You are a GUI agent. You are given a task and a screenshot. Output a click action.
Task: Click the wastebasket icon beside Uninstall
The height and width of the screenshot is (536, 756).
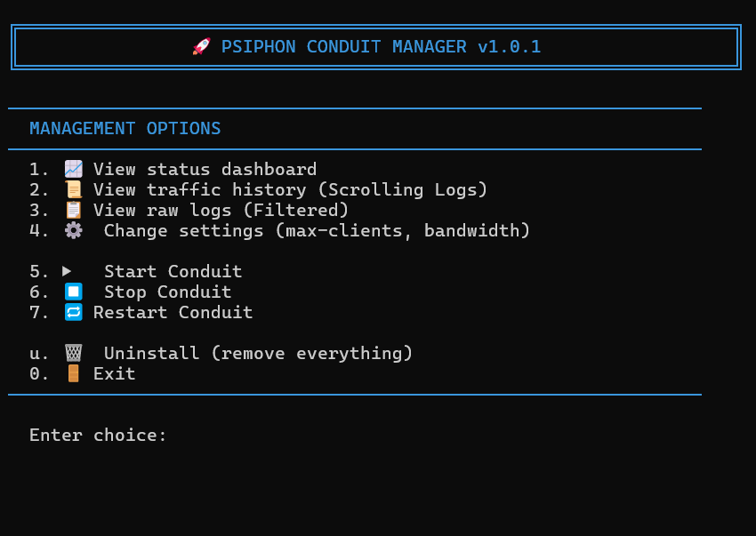click(x=73, y=352)
